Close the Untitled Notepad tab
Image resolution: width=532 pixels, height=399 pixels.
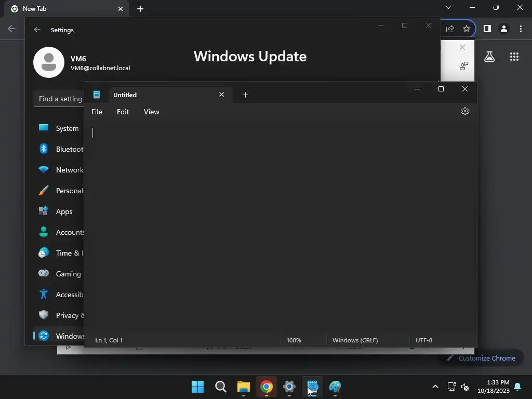coord(221,95)
